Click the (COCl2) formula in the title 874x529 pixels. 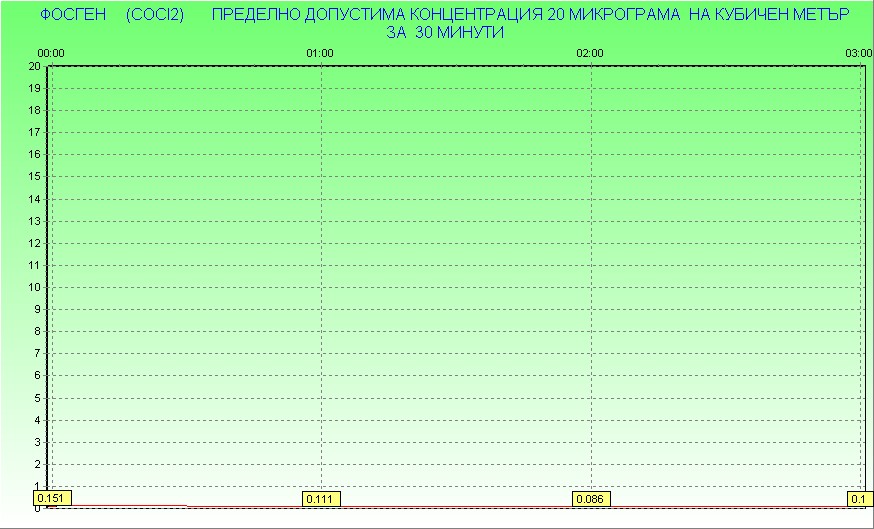pyautogui.click(x=155, y=15)
